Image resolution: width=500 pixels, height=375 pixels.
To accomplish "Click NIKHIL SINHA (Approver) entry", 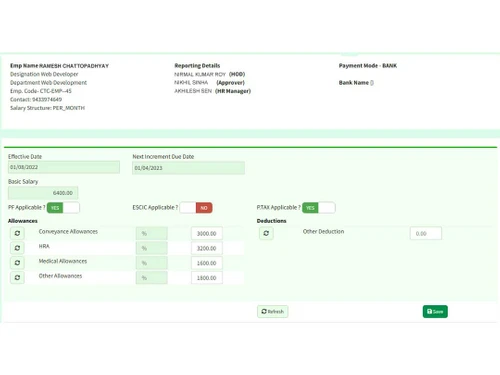I will 209,82.
